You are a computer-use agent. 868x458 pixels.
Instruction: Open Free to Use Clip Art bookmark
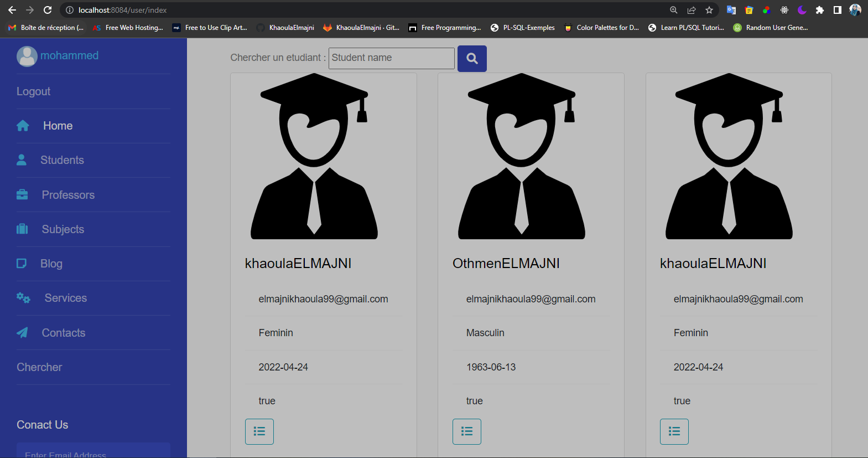210,28
